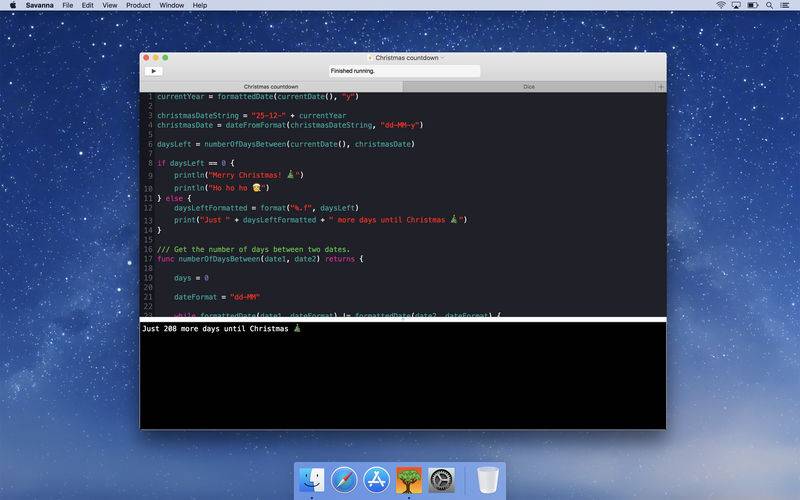Click the red close window button
The height and width of the screenshot is (500, 800).
(x=146, y=58)
